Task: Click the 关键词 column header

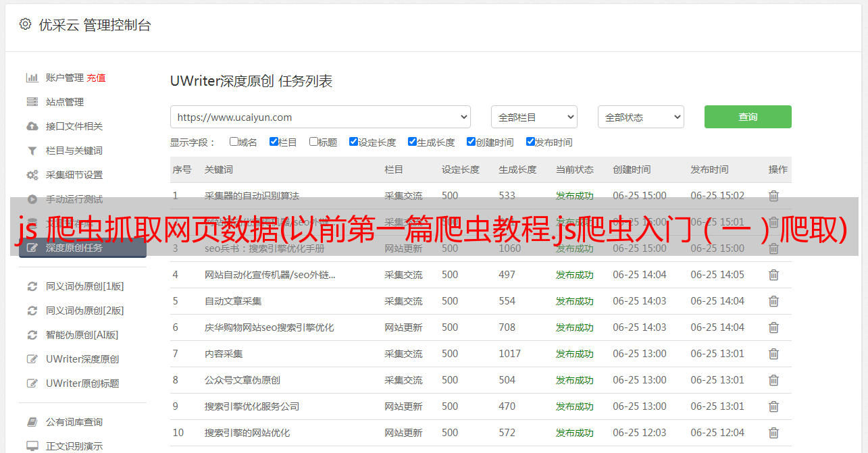Action: 219,169
